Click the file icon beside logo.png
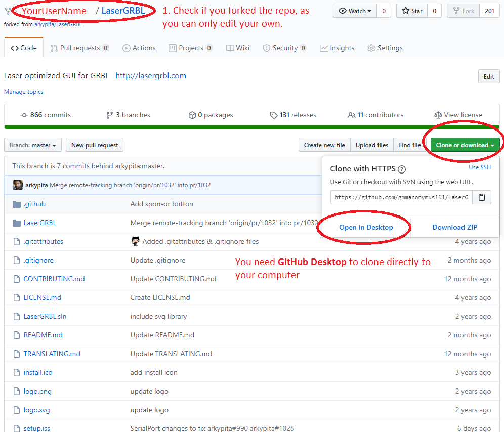504x432 pixels. [x=17, y=391]
